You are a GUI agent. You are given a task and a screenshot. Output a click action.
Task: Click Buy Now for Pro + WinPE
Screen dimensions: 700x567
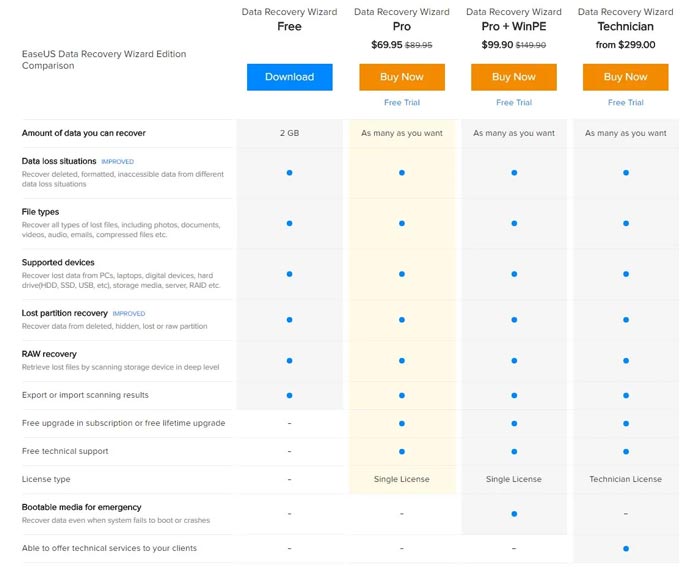coord(514,77)
